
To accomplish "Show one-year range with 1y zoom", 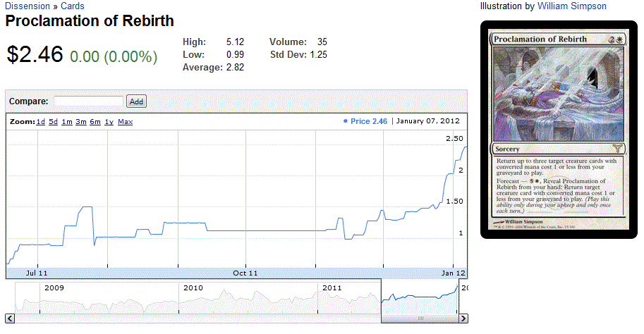I will click(x=109, y=122).
